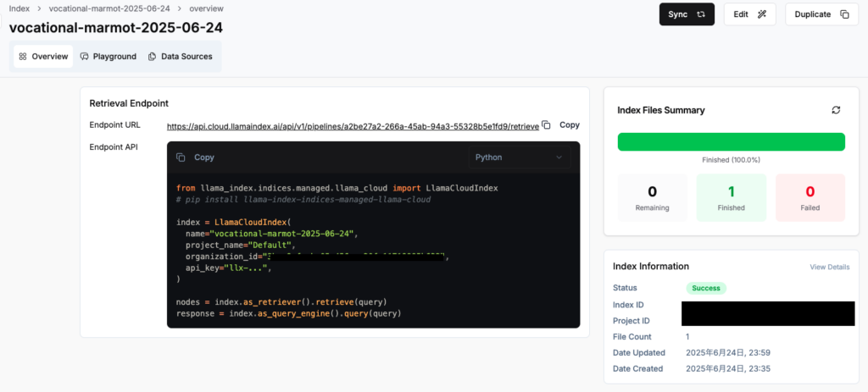
Task: Click the File Count label
Action: pos(632,337)
